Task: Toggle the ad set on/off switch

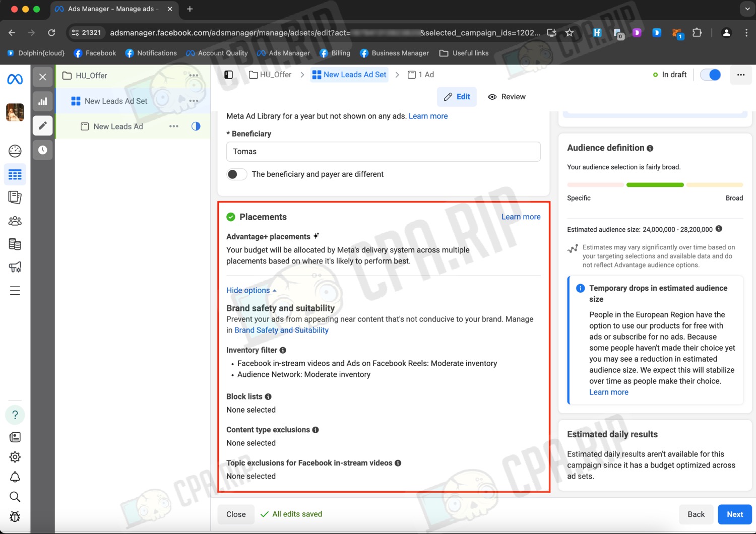Action: (711, 75)
